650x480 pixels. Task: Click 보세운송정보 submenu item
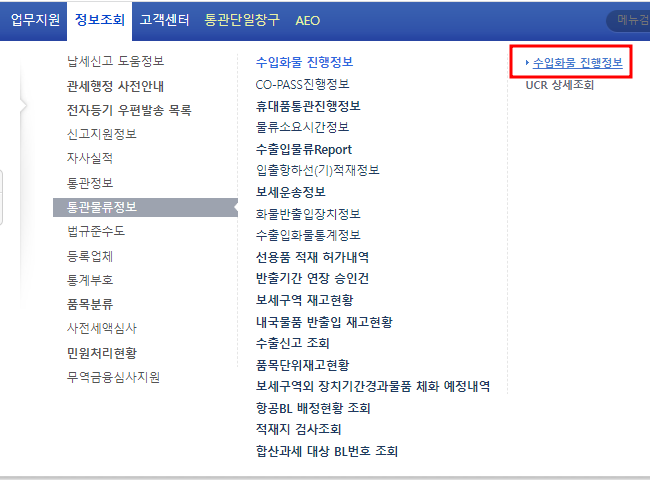[x=291, y=192]
